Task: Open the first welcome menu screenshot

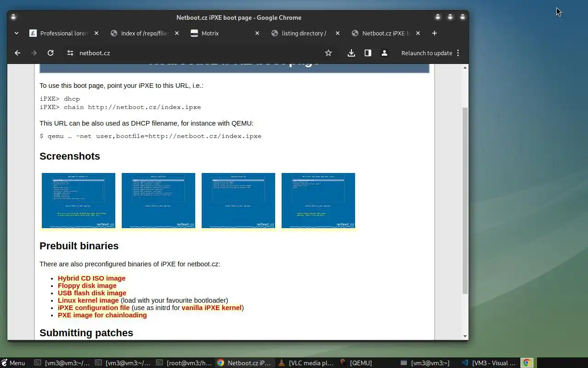Action: coord(79,201)
